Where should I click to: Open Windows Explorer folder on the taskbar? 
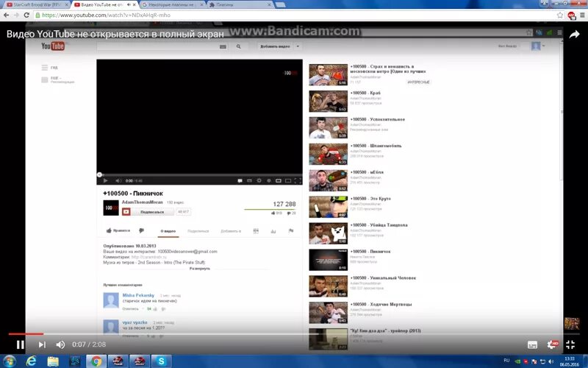(x=53, y=361)
